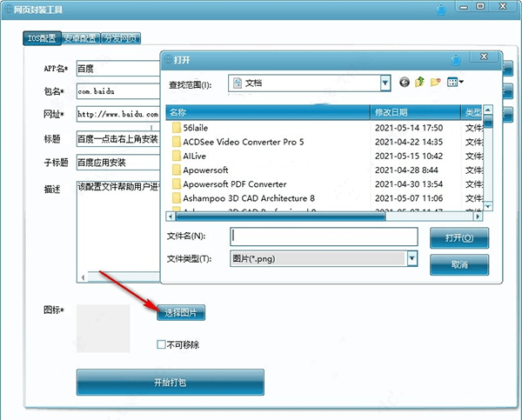Open the 查找范围 location dropdown
The image size is (522, 420).
385,83
